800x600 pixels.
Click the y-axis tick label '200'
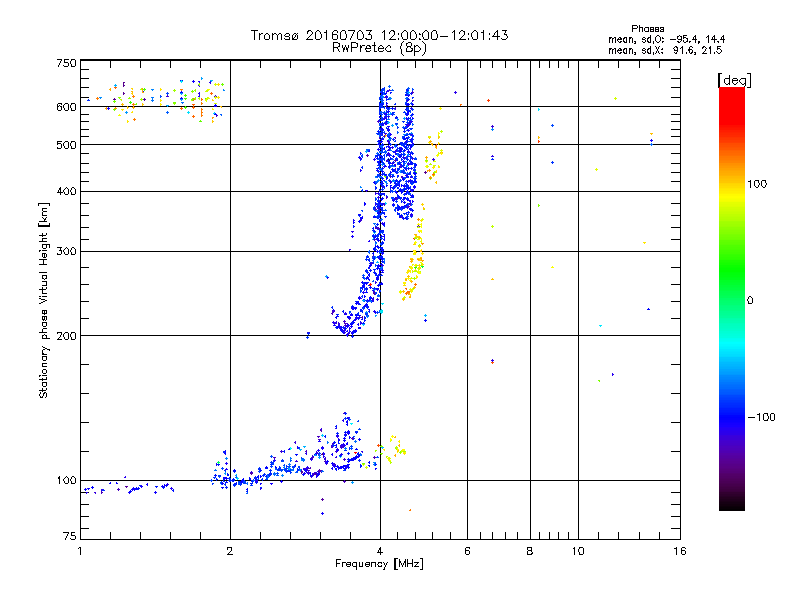coord(66,336)
